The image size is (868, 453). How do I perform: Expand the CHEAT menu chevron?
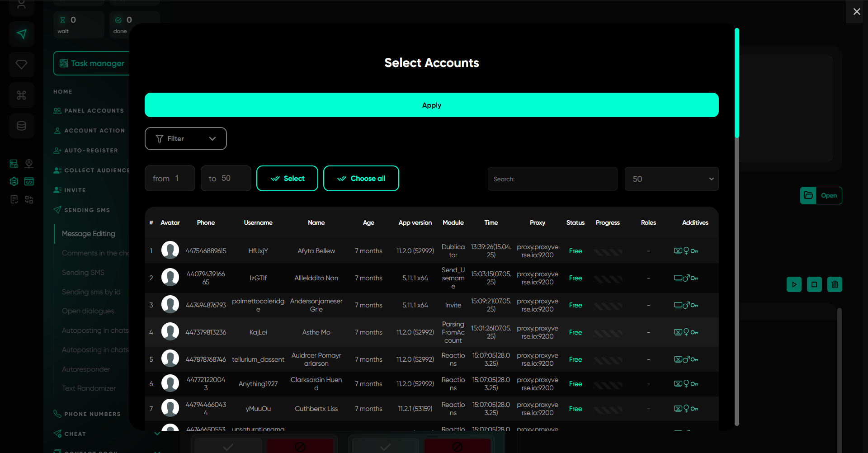[157, 434]
